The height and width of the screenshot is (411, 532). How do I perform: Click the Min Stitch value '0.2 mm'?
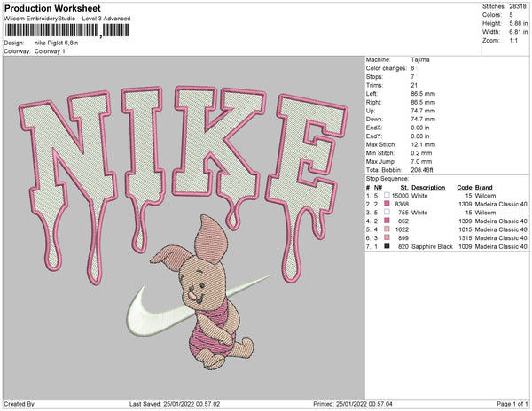[x=421, y=153]
